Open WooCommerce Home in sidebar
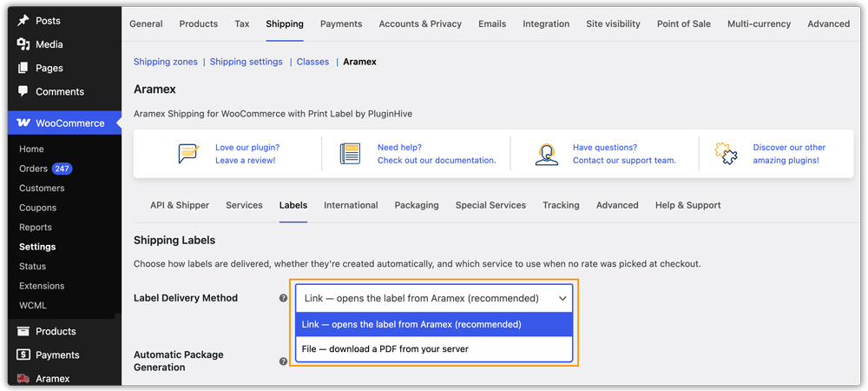Viewport: 868px width, 391px height. tap(31, 149)
